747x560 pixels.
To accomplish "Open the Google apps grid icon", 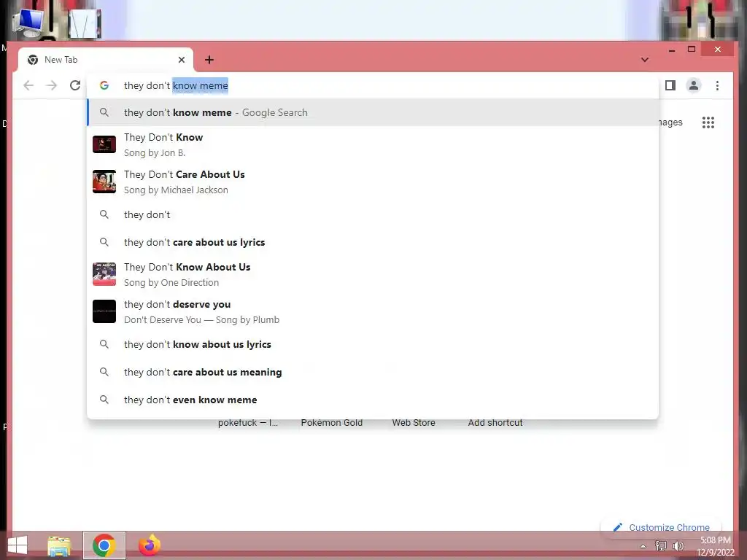I will [708, 122].
